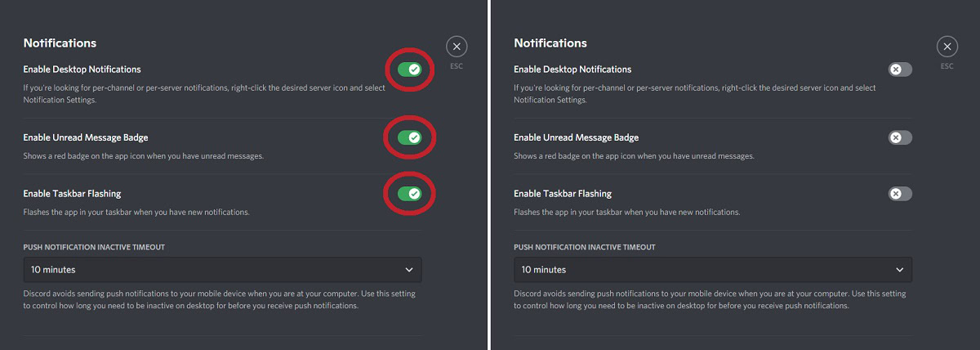This screenshot has width=980, height=350.
Task: Switch on the gray Enable Taskbar Flashing toggle
Action: (900, 194)
